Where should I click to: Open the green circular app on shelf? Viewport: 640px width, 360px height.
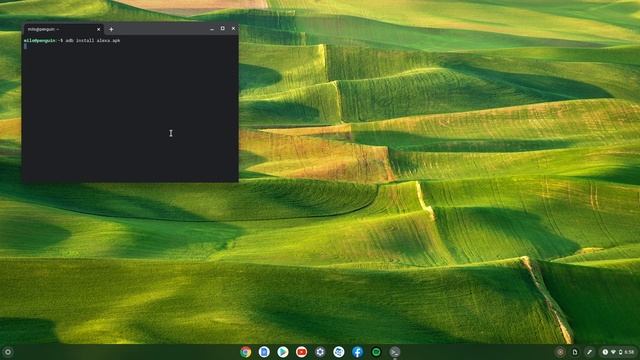(376, 352)
